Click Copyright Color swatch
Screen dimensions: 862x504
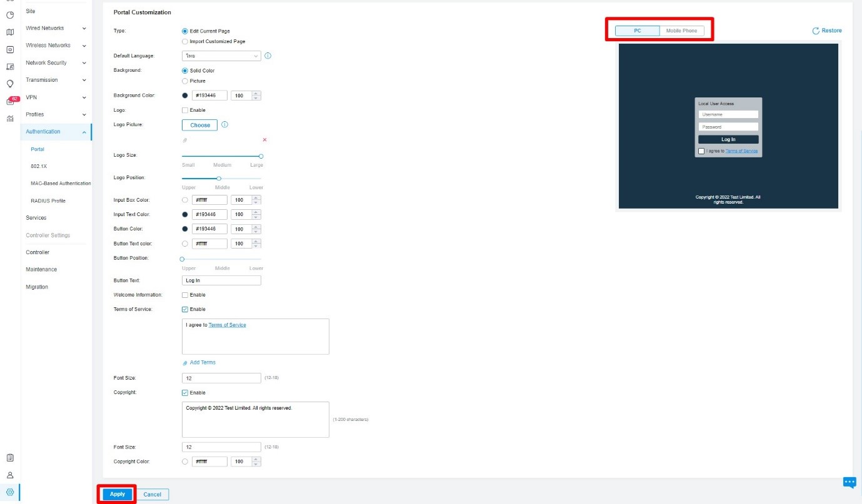tap(185, 462)
